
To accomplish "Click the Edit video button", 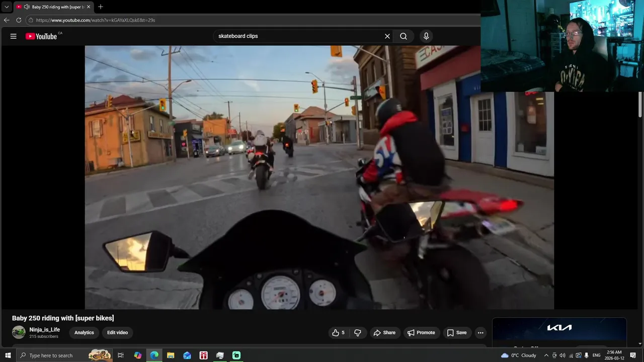I will pos(117,333).
